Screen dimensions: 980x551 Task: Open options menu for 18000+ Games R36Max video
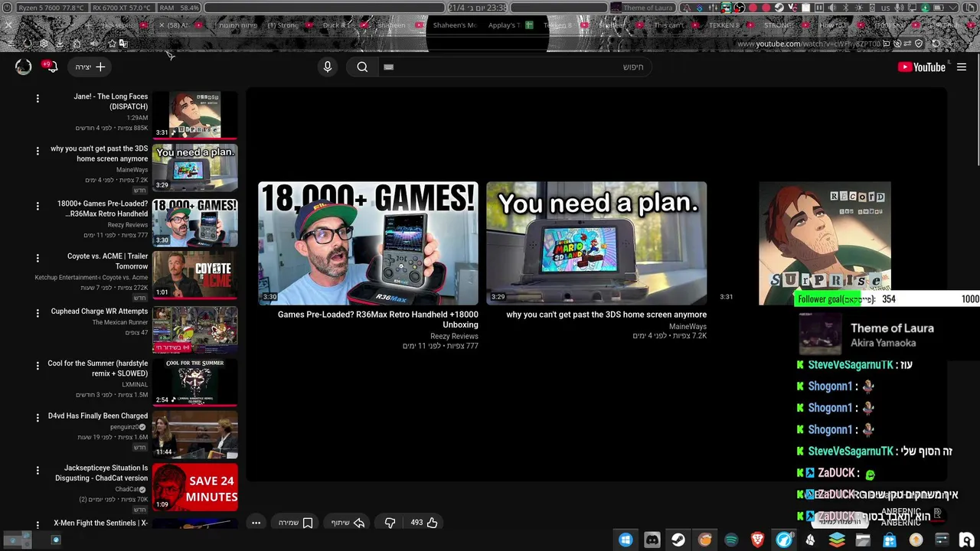pos(37,206)
